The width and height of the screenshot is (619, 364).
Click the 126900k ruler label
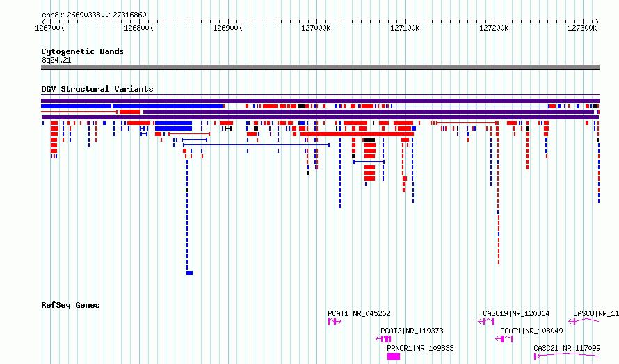click(227, 28)
